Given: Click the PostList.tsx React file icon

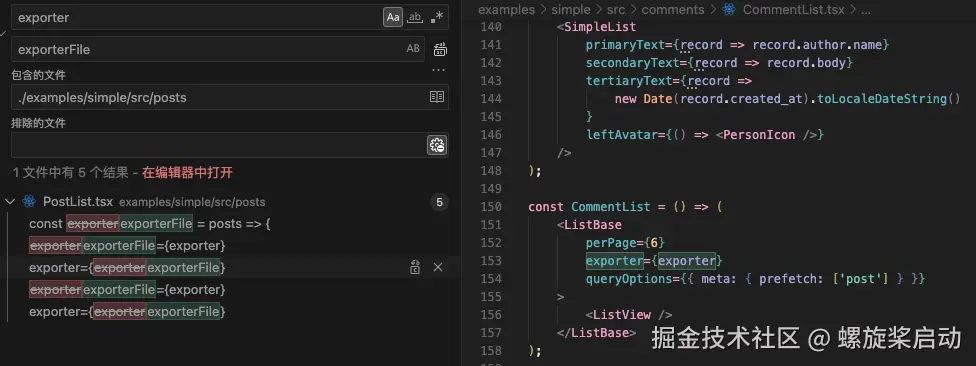Looking at the screenshot, I should pyautogui.click(x=29, y=202).
